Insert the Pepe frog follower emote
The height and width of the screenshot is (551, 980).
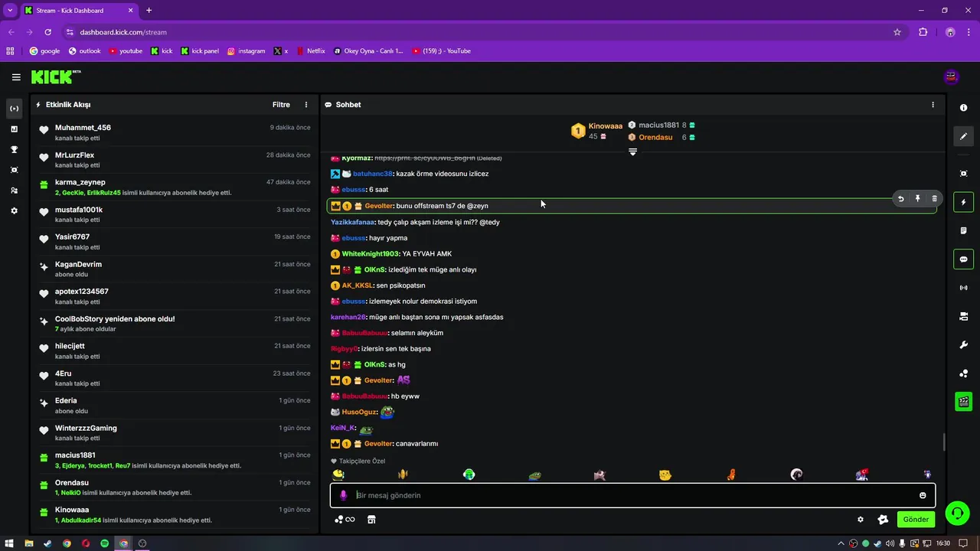(534, 475)
